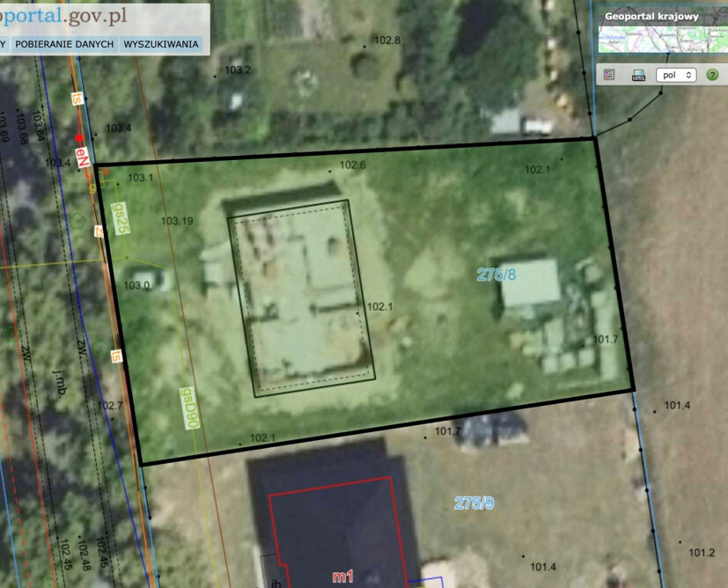Click the 102.8 elevation point label
Image resolution: width=728 pixels, height=588 pixels.
click(x=387, y=40)
